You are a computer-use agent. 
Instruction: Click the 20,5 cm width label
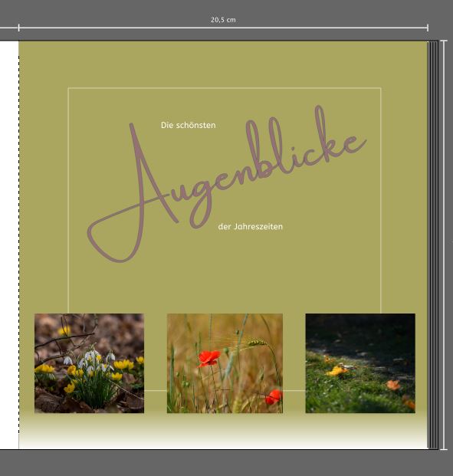point(223,20)
